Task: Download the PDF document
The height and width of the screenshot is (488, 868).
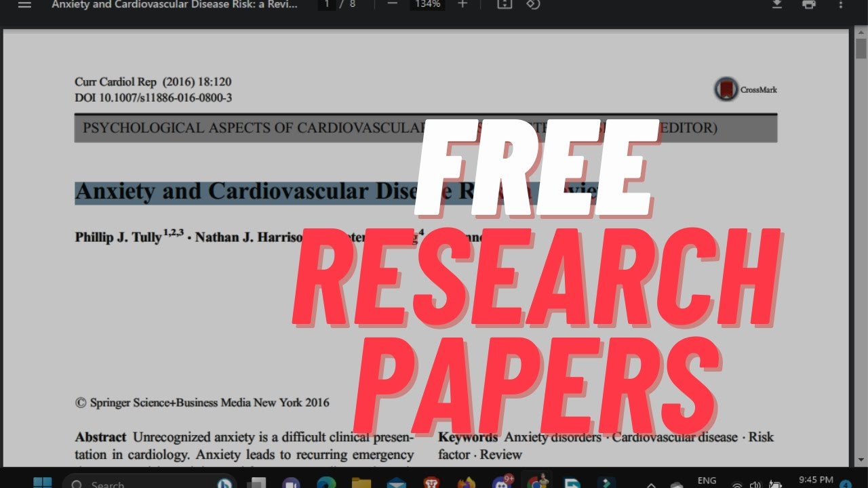Action: (777, 4)
